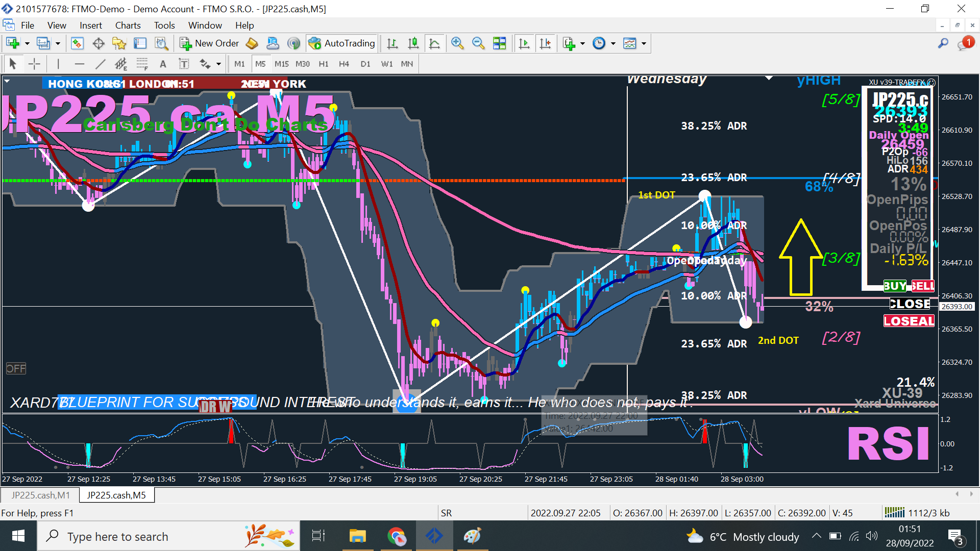Select the text label A tool

(x=163, y=64)
